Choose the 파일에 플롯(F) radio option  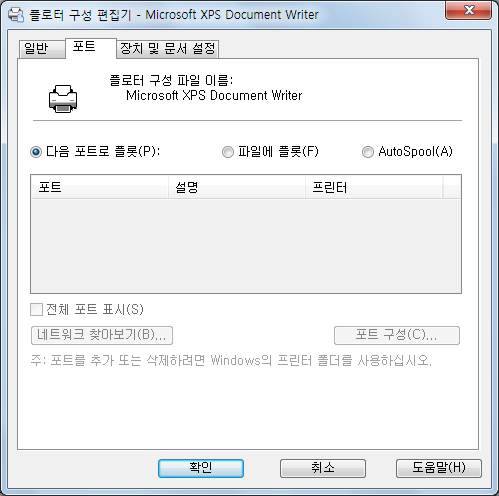coord(228,152)
